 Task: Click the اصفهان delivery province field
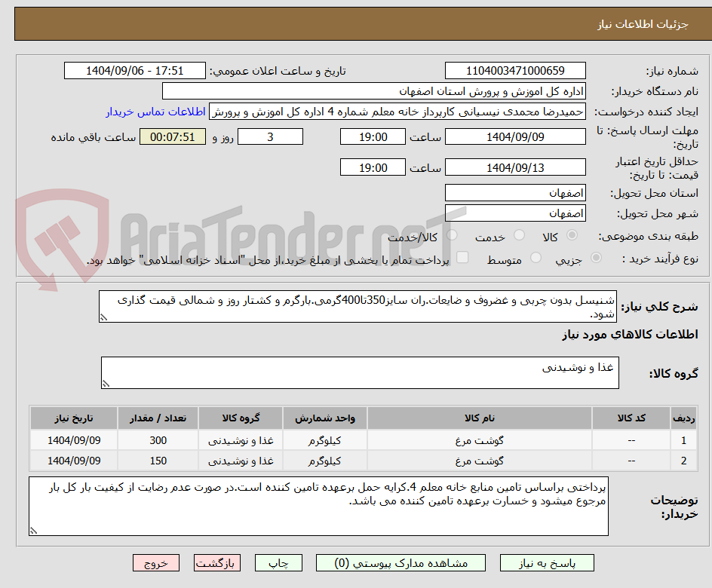coord(515,192)
